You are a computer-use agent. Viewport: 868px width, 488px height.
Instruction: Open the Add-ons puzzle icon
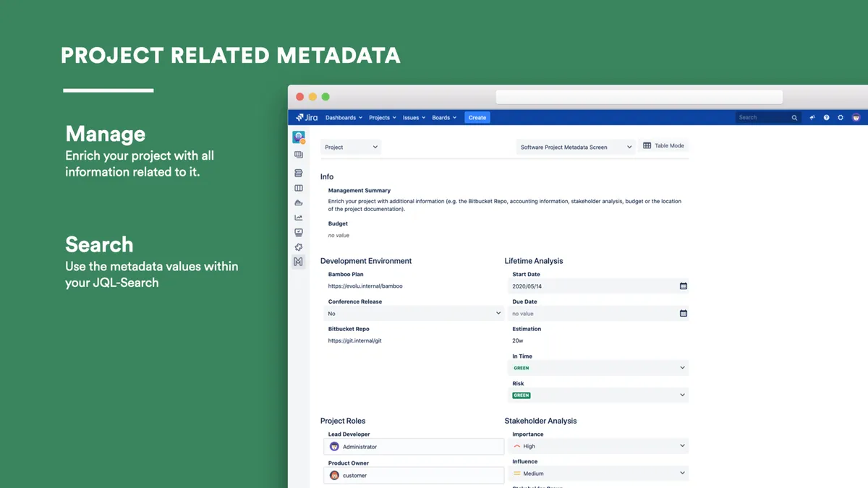point(299,247)
